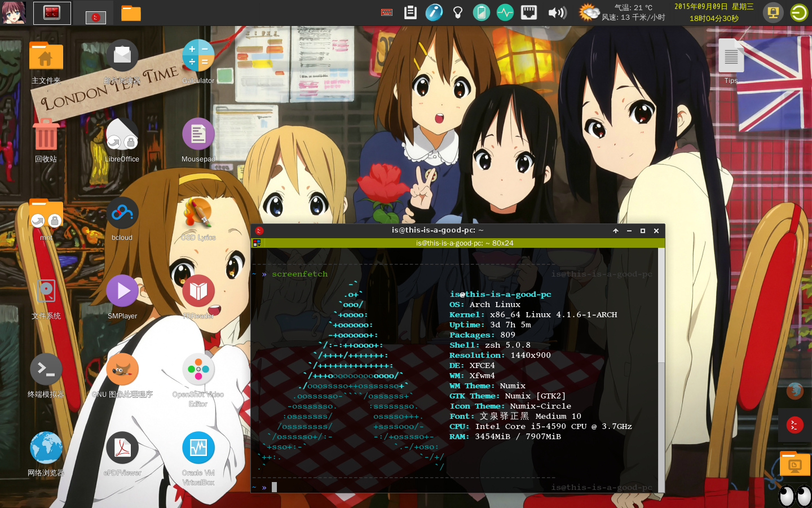
Task: Click the anime avatar menu icon in panel
Action: click(14, 12)
